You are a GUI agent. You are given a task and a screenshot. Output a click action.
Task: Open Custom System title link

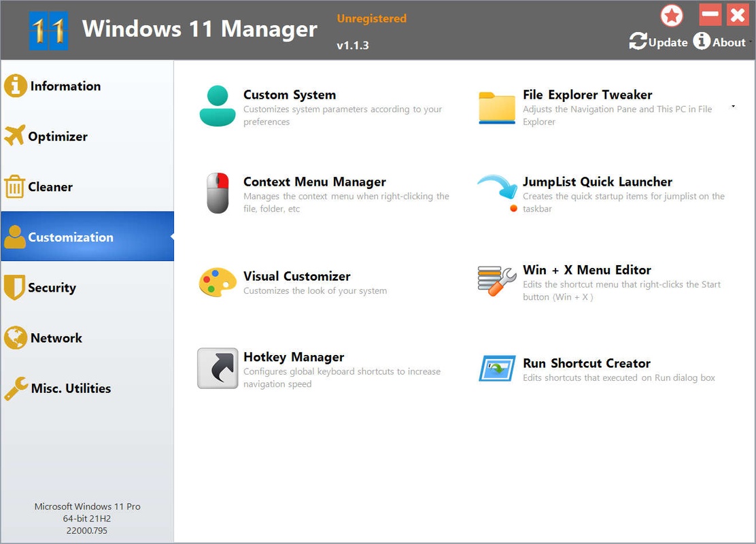pos(290,95)
